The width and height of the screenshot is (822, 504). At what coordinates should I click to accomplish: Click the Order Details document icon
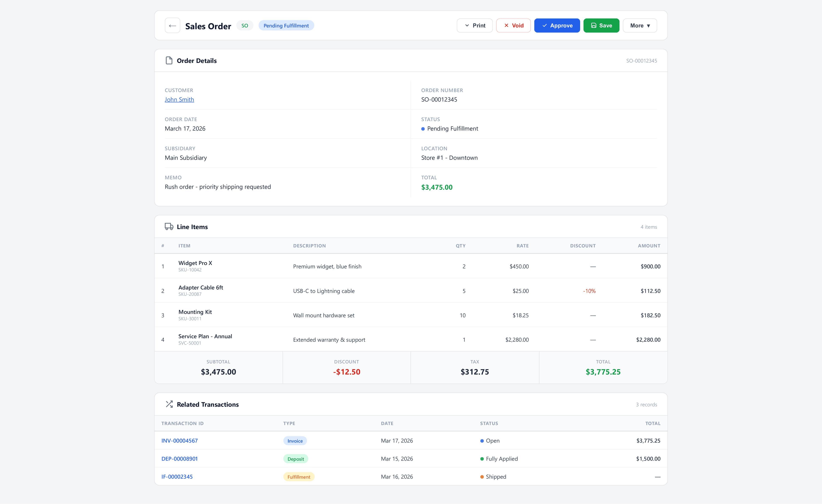(x=169, y=60)
